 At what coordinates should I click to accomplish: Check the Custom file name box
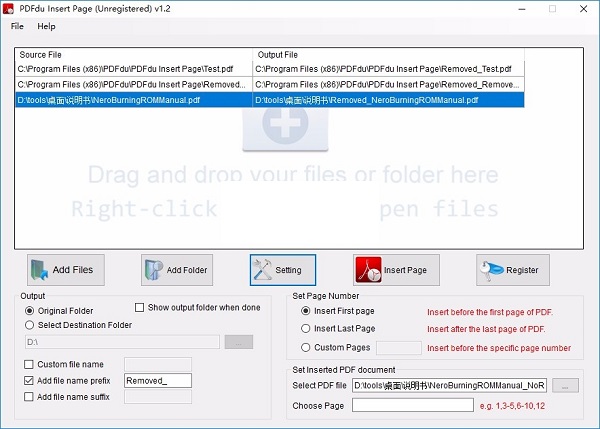[x=29, y=364]
